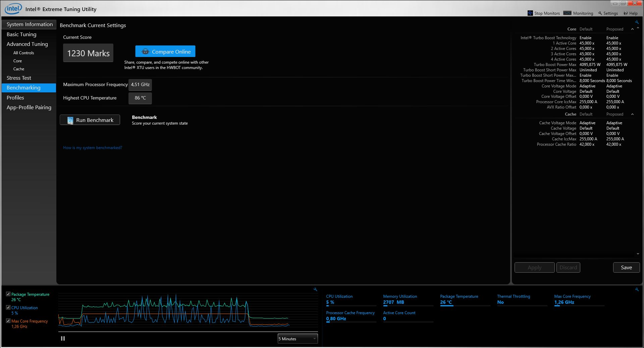Click the 4,51 GHz maximum frequency value
Screen dimensions: 644x348
140,85
